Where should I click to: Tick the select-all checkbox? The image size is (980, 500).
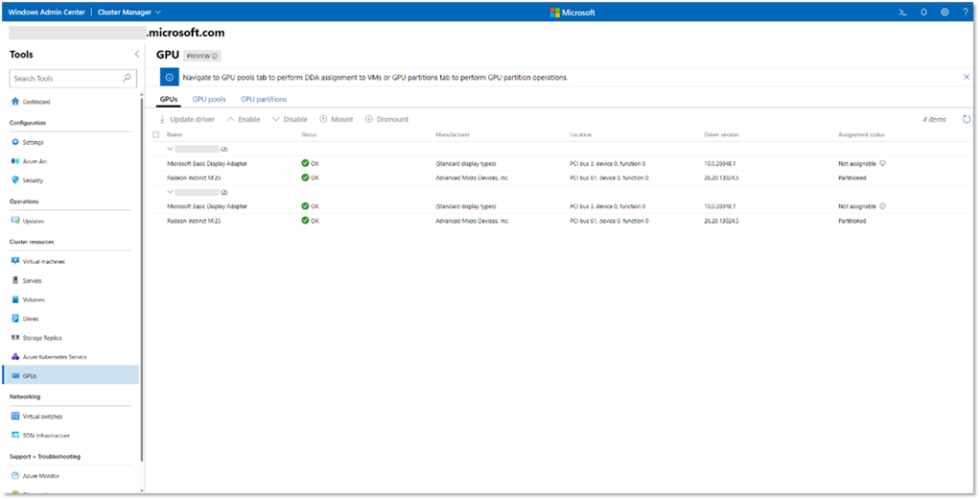click(156, 134)
